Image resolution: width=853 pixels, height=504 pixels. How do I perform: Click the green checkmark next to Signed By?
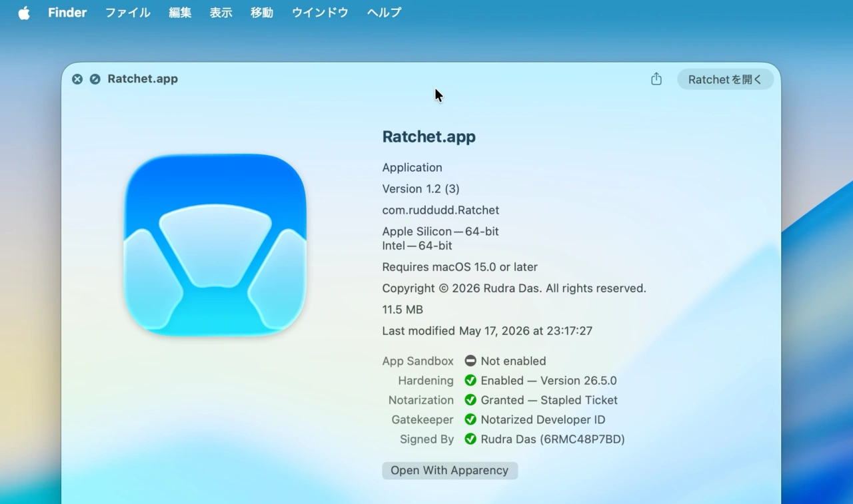(x=470, y=439)
